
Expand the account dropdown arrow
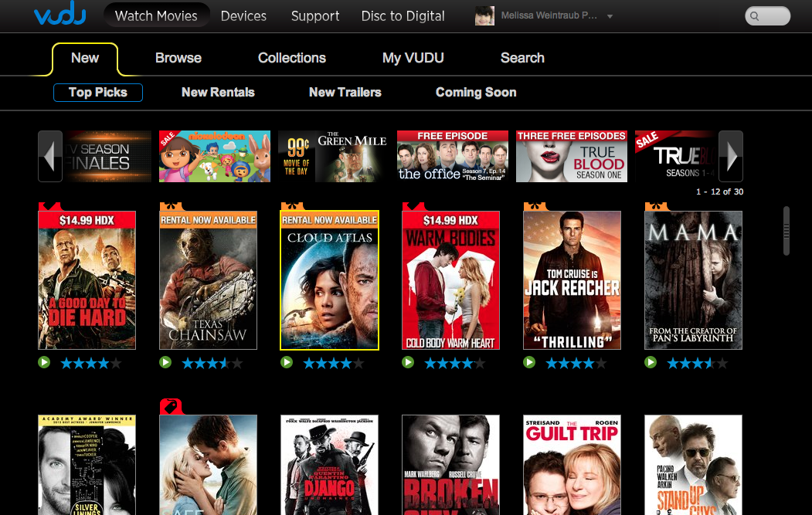pos(610,16)
